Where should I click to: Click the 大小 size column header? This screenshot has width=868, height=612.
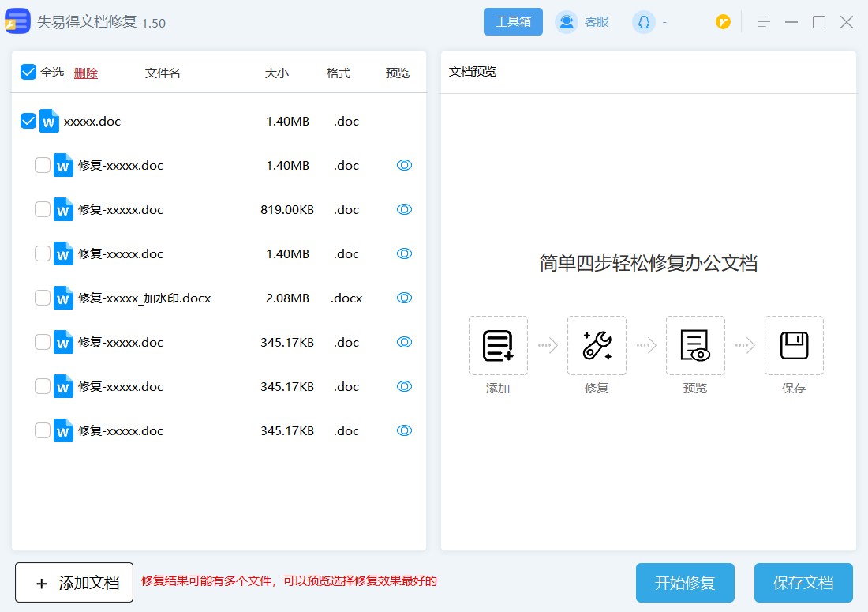point(276,73)
